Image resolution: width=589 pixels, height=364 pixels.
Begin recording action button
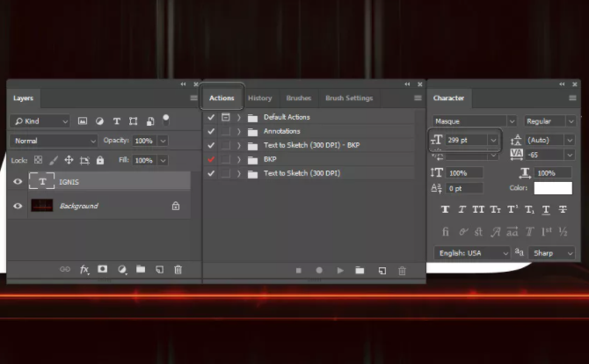click(319, 271)
